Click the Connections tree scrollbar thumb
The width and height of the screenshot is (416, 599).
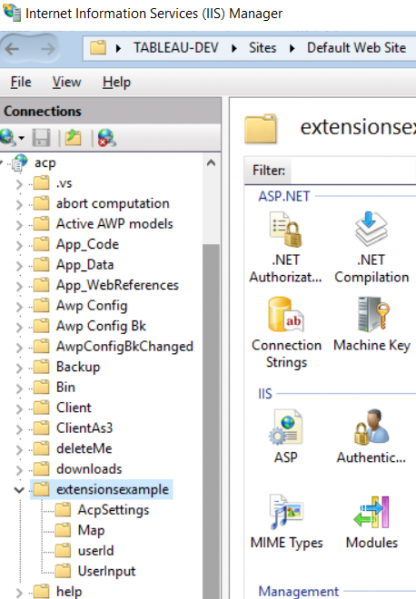pyautogui.click(x=211, y=420)
